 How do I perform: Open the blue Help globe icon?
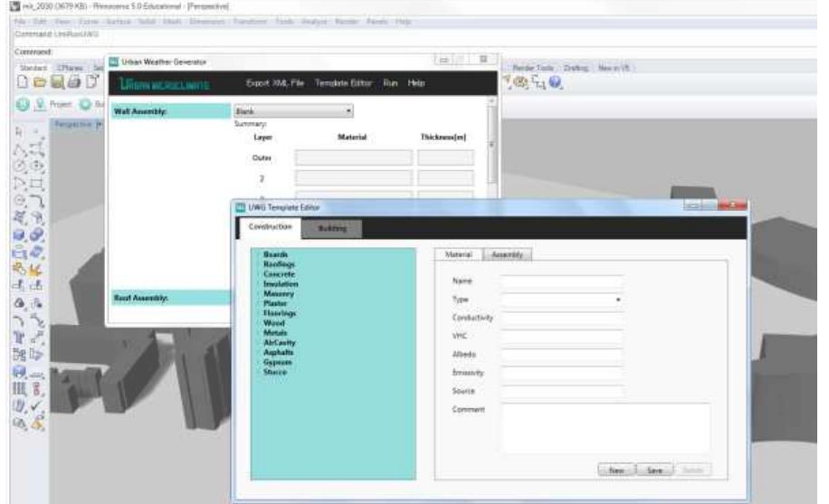555,82
